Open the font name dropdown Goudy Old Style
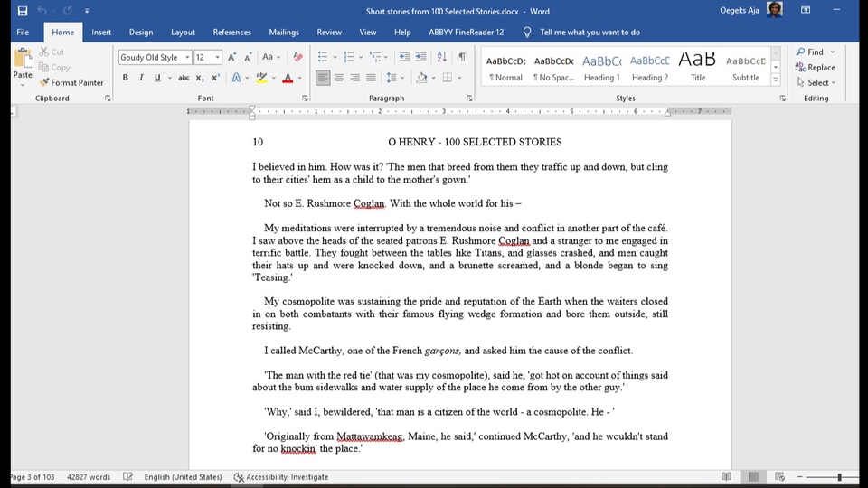The image size is (868, 488). point(187,58)
